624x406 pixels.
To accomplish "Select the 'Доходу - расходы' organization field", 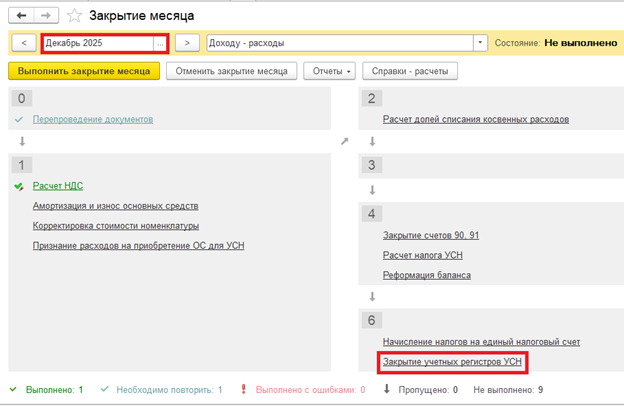I will (340, 43).
